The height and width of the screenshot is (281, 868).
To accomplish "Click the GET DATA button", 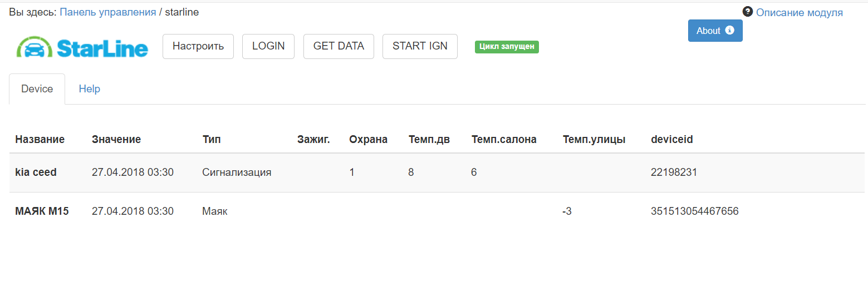I will tap(339, 46).
